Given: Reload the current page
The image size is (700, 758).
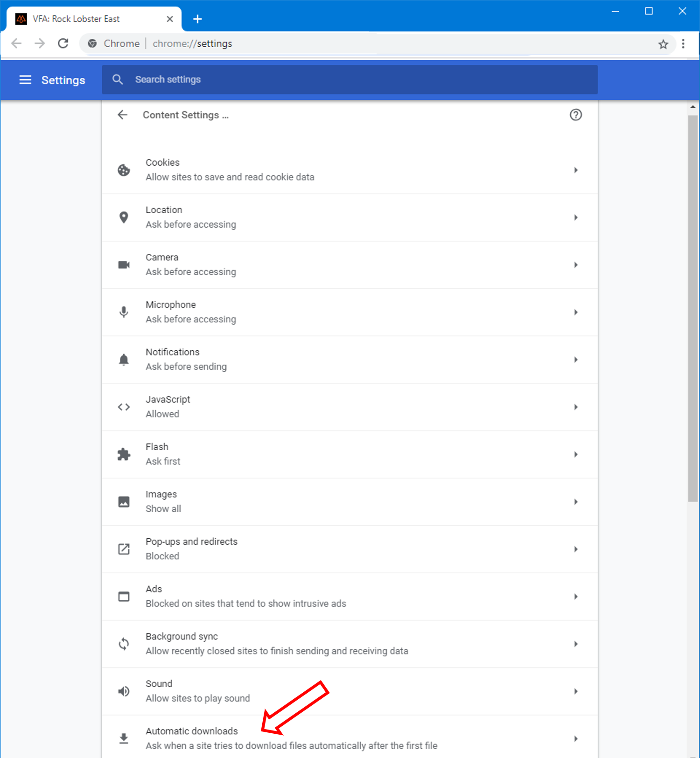Looking at the screenshot, I should (63, 43).
